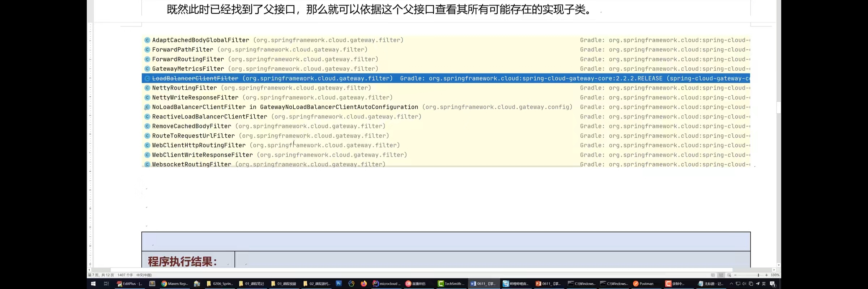Switch to EditPlus on the taskbar

[130, 284]
